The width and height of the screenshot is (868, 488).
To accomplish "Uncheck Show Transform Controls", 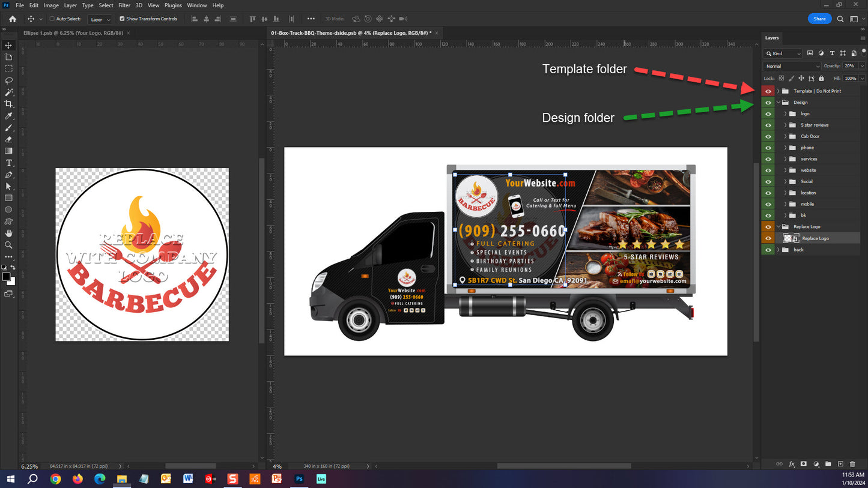I will point(122,19).
